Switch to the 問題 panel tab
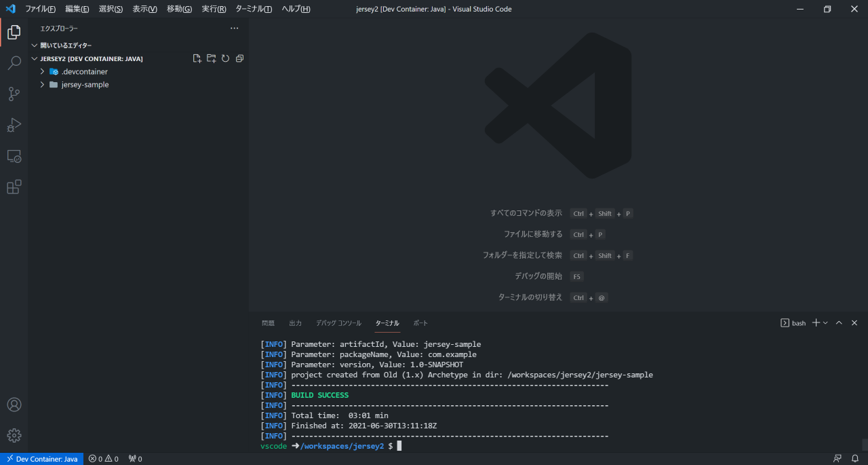 pos(268,323)
